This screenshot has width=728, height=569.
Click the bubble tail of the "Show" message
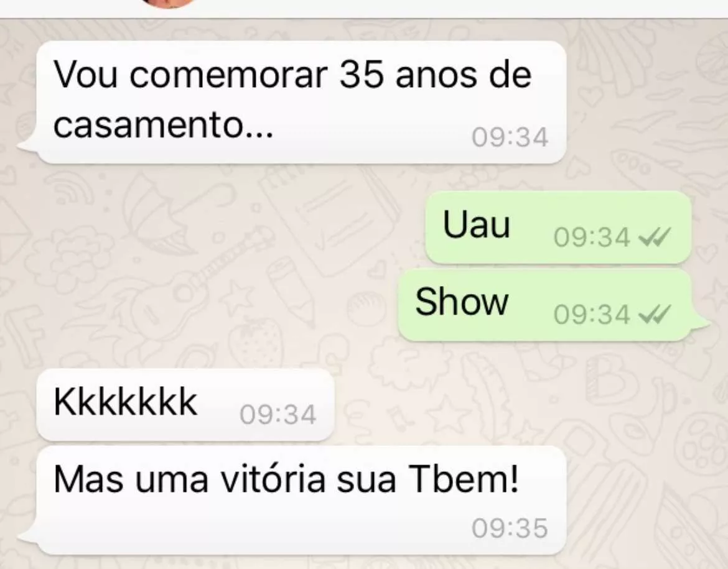(x=700, y=325)
